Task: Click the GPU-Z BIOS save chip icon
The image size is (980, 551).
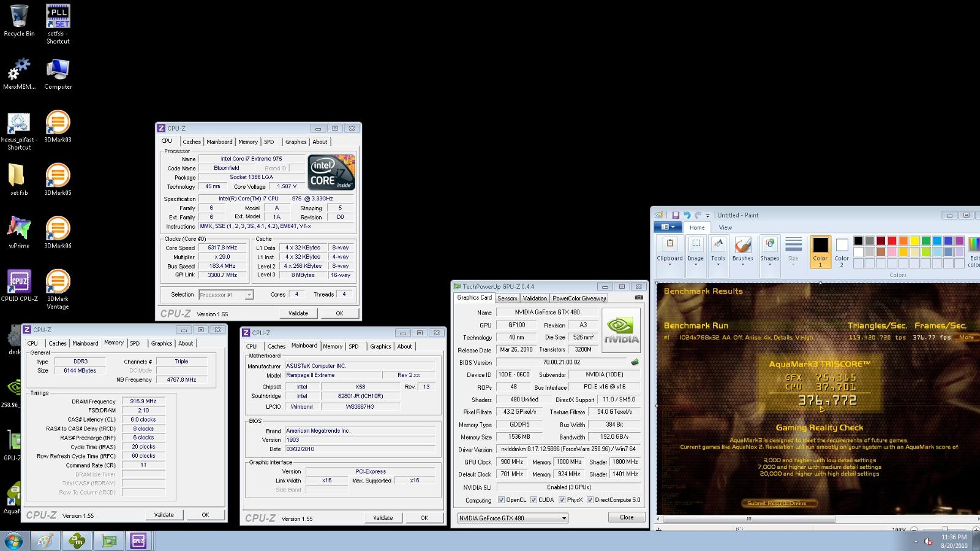Action: 635,362
